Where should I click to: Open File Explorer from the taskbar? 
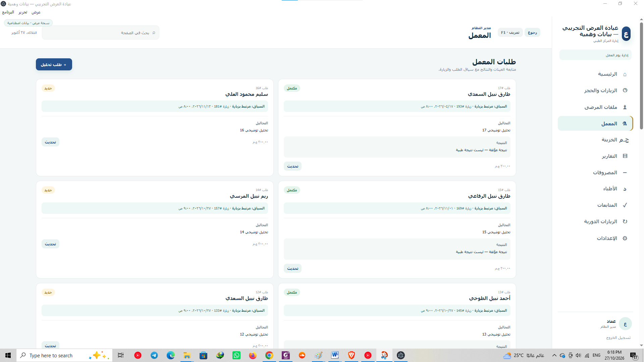187,355
